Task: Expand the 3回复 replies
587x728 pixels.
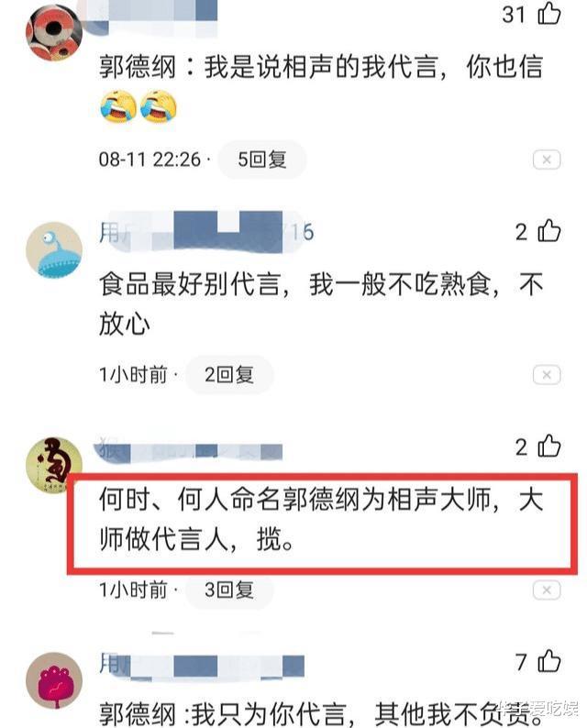Action: 229,590
